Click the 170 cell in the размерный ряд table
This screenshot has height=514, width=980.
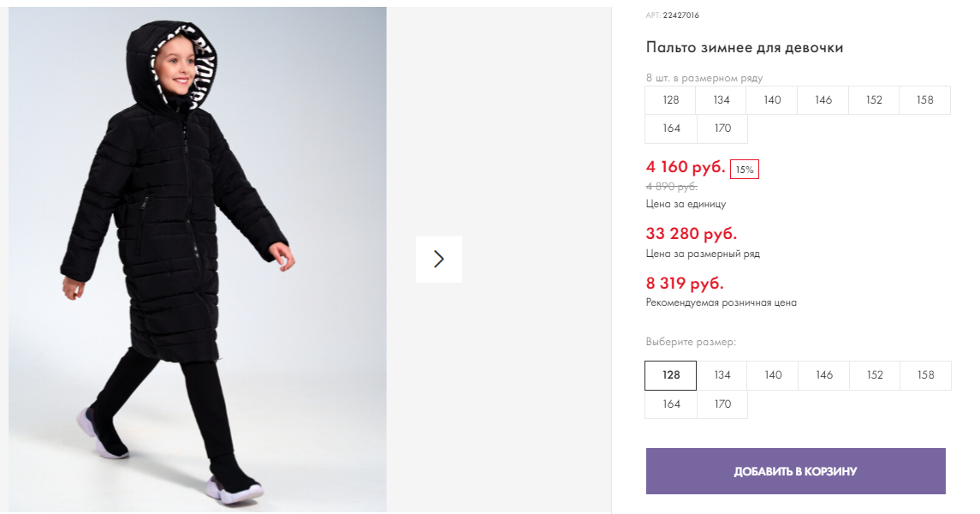[x=722, y=128]
